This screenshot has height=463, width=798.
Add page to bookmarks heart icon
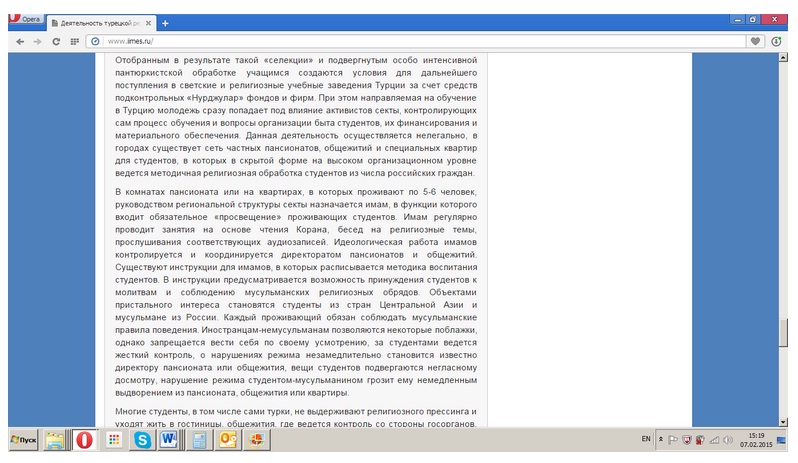(x=755, y=41)
